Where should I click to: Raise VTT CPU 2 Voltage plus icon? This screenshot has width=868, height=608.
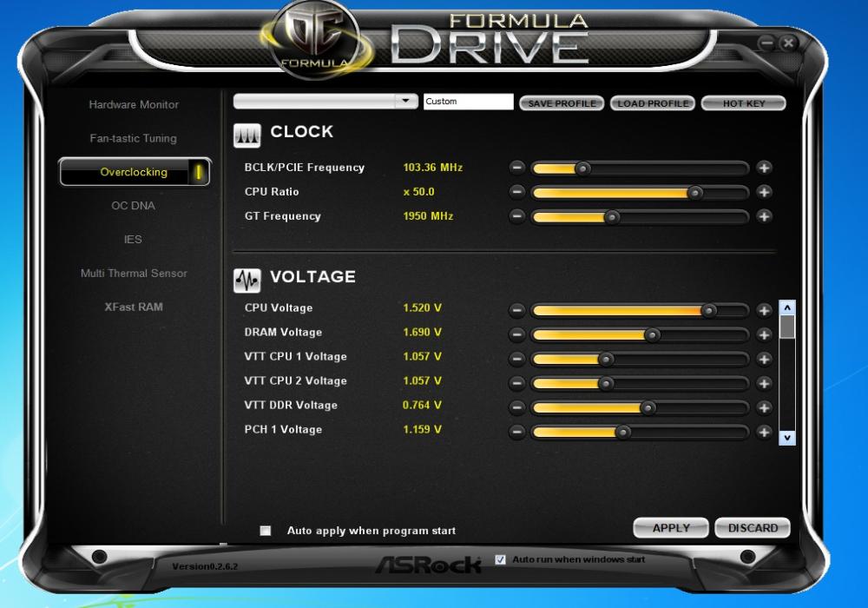click(x=764, y=383)
